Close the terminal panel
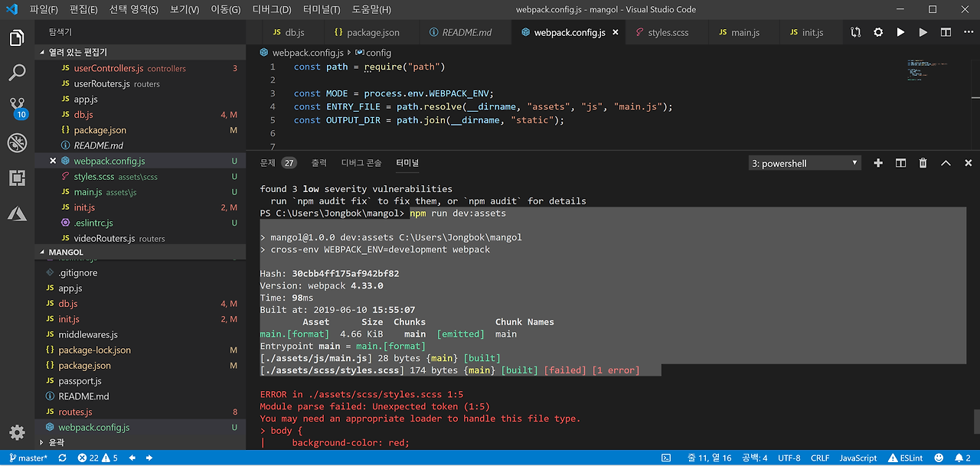This screenshot has width=980, height=466. [x=968, y=163]
